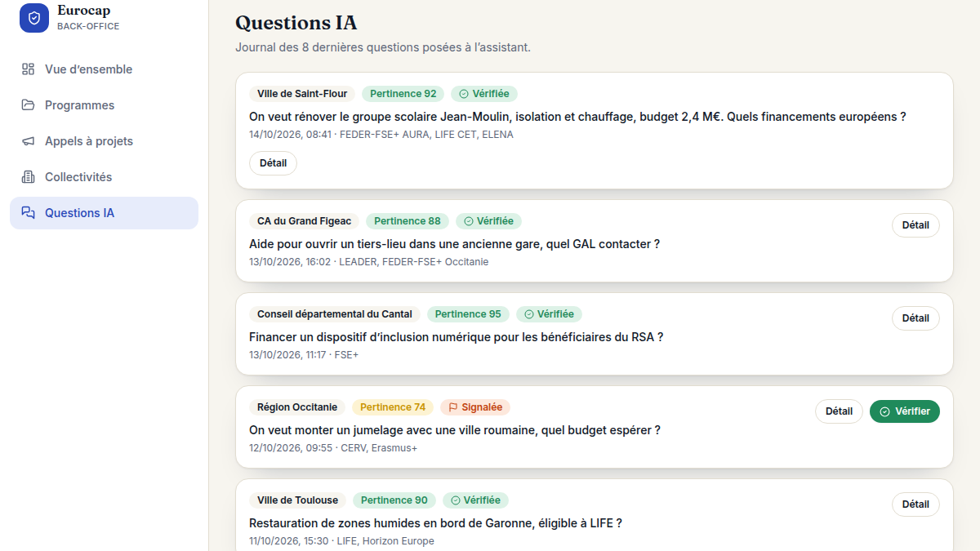Click the Conseil départemental du Cantal tag
Image resolution: width=980 pixels, height=551 pixels.
[335, 314]
